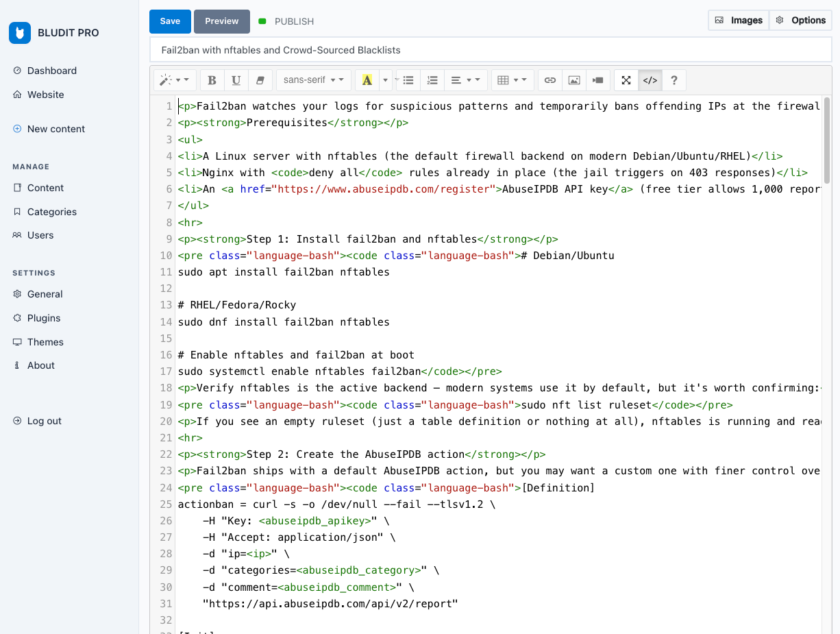Toggle bold formatting
840x634 pixels.
tap(212, 80)
